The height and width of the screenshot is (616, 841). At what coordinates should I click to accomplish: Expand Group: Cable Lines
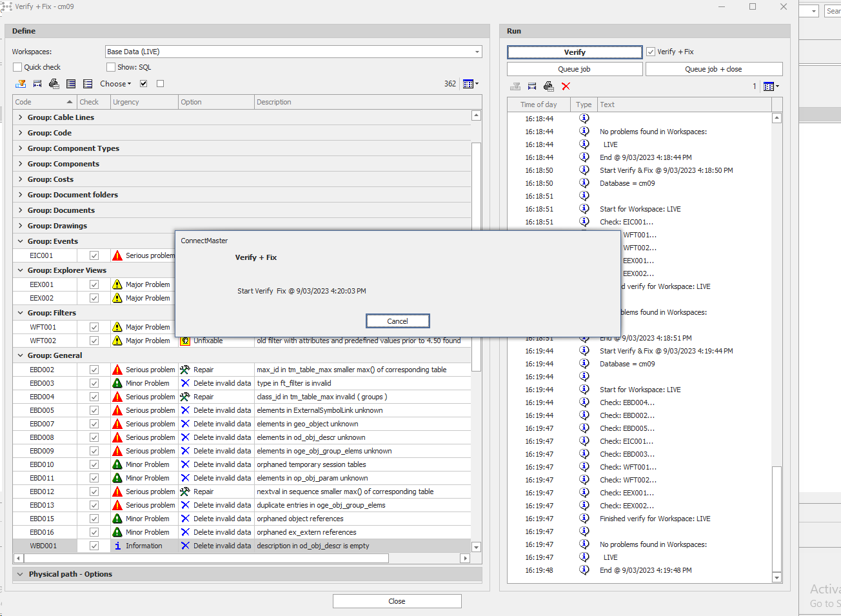21,117
